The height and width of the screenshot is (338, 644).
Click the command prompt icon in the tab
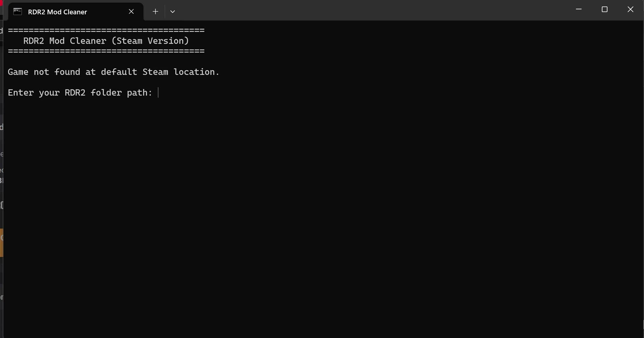tap(18, 12)
